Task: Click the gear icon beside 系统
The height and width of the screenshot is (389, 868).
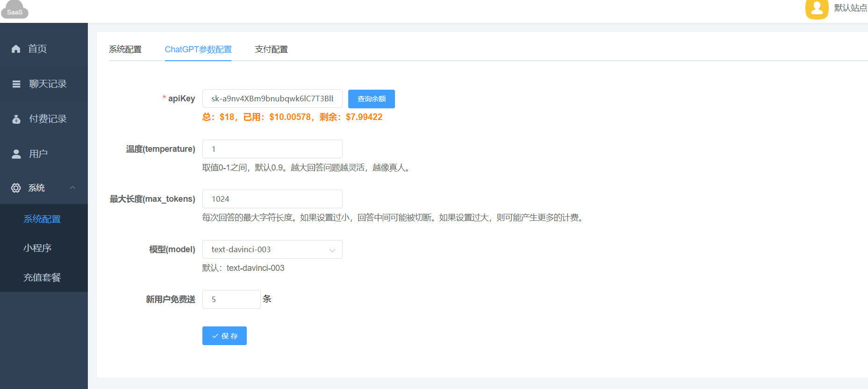Action: tap(16, 188)
